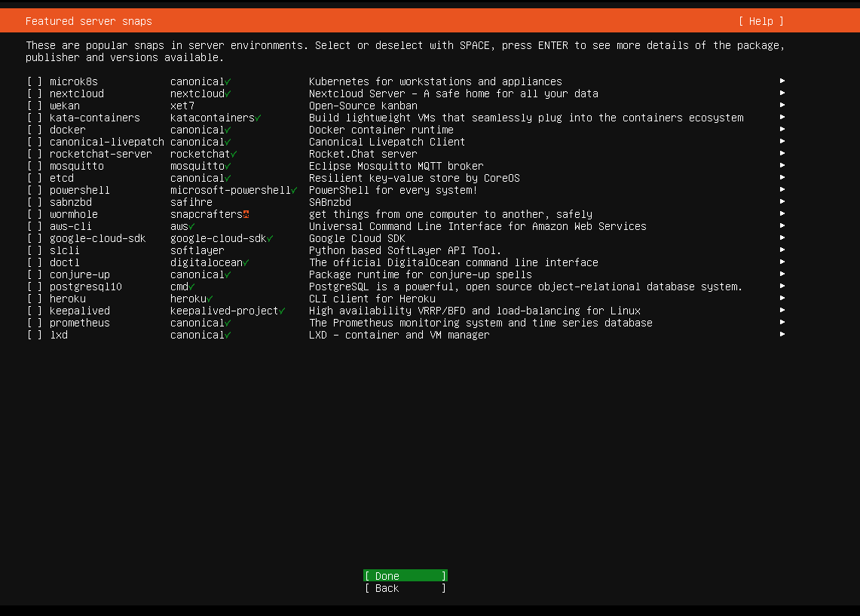The image size is (860, 616).
Task: Expand the prometheus details arrow
Action: pyautogui.click(x=782, y=322)
